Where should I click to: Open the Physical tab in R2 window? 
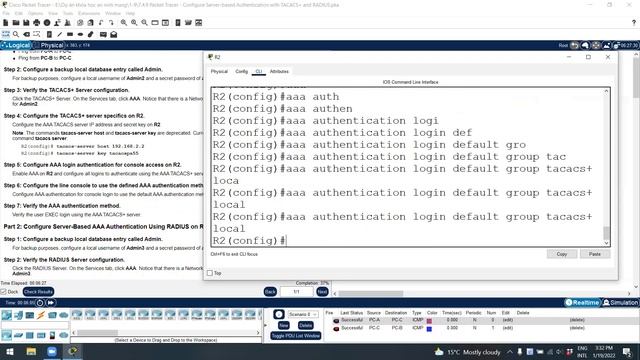219,71
